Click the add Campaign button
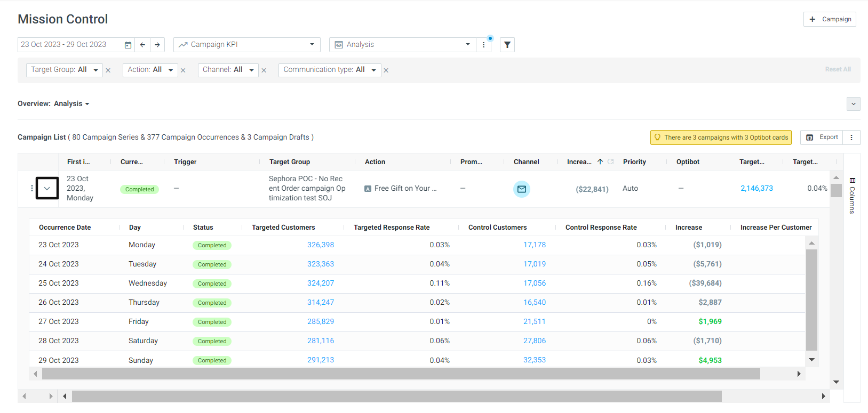 click(830, 19)
